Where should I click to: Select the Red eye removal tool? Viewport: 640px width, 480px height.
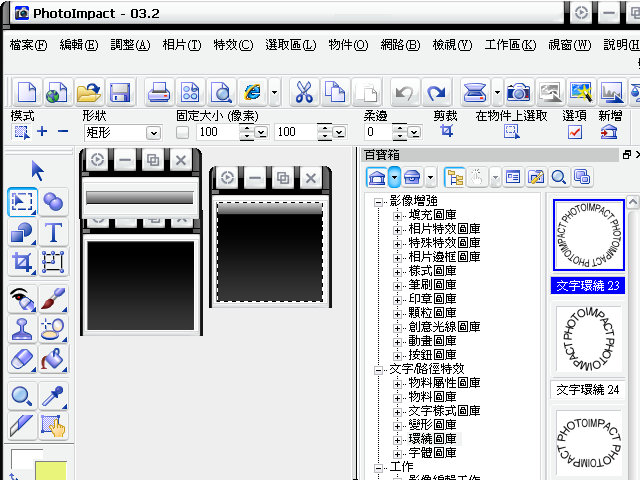coord(22,299)
